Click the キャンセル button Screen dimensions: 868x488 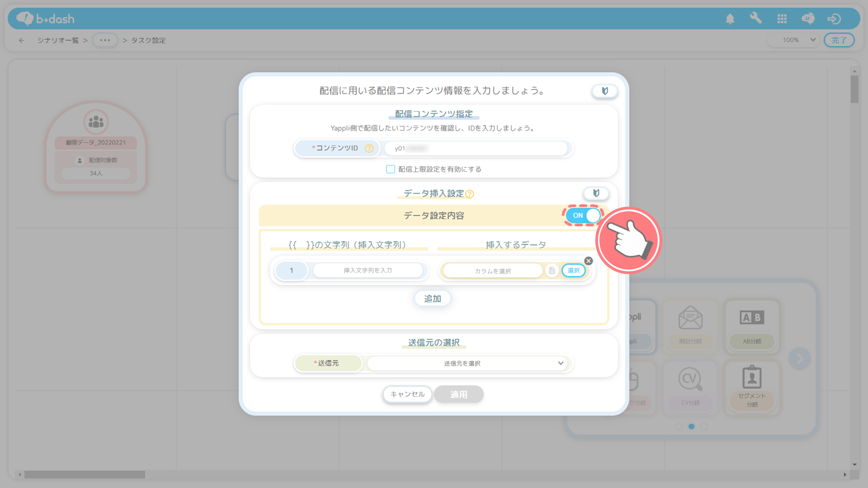point(407,394)
